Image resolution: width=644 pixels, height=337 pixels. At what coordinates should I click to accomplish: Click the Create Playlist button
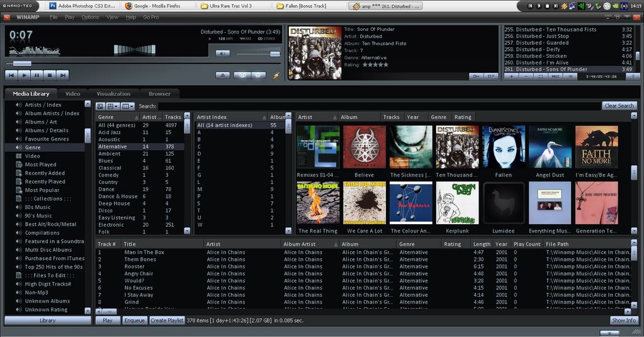tap(167, 320)
